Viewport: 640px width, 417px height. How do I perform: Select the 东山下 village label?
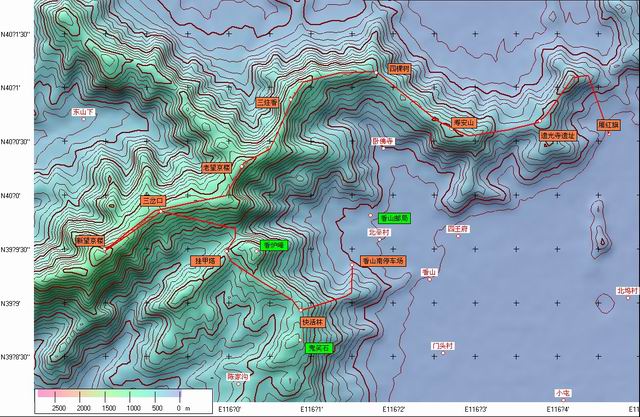(82, 113)
